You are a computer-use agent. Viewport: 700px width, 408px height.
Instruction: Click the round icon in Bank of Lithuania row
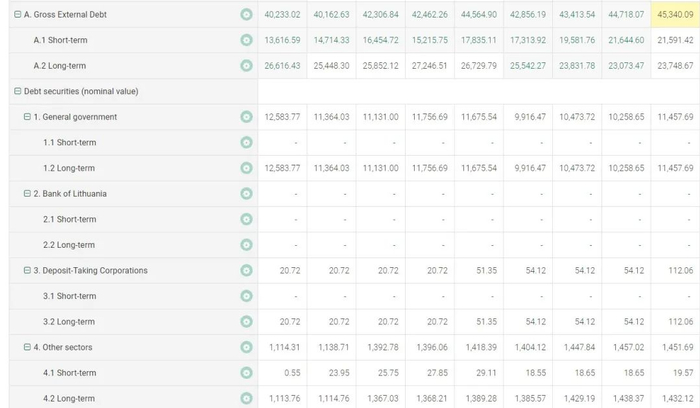pyautogui.click(x=246, y=194)
